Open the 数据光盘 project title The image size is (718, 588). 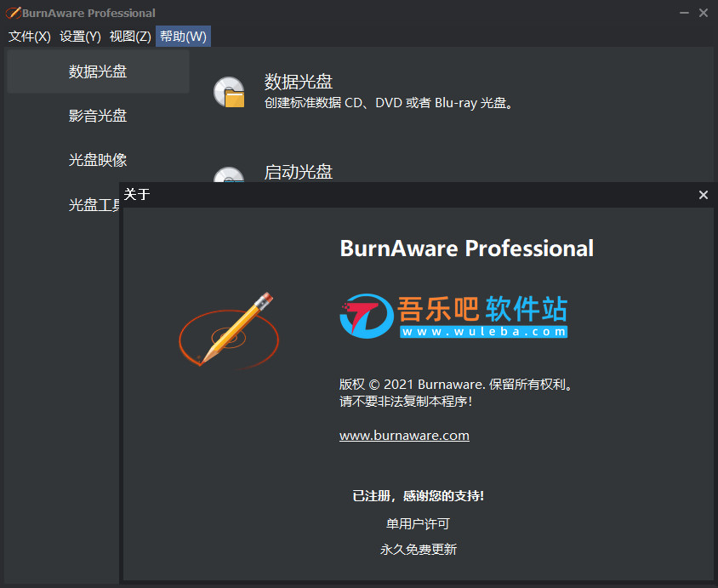coord(298,82)
